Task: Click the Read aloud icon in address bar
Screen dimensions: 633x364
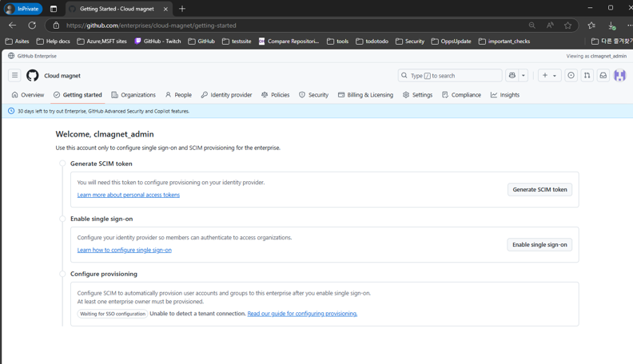Action: click(x=550, y=26)
